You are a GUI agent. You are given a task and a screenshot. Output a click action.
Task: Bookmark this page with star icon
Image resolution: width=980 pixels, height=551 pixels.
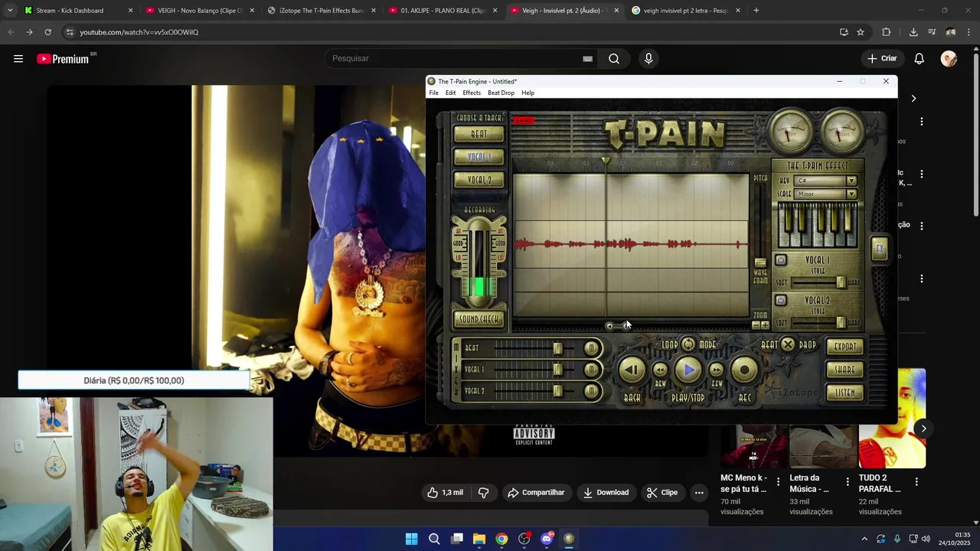click(861, 32)
